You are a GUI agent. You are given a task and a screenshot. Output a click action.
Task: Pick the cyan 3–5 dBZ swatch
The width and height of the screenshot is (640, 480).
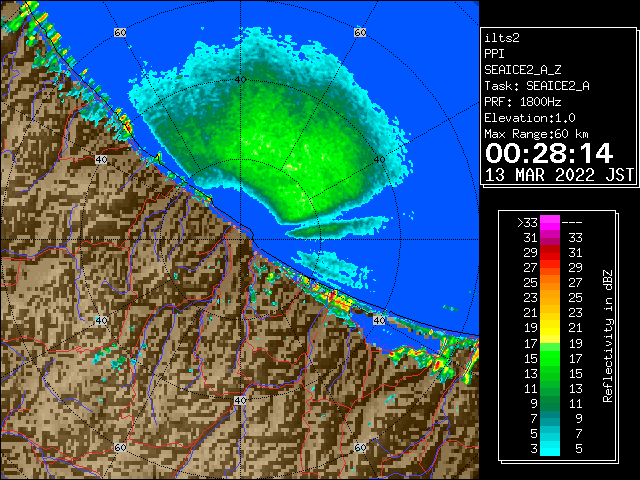549,448
